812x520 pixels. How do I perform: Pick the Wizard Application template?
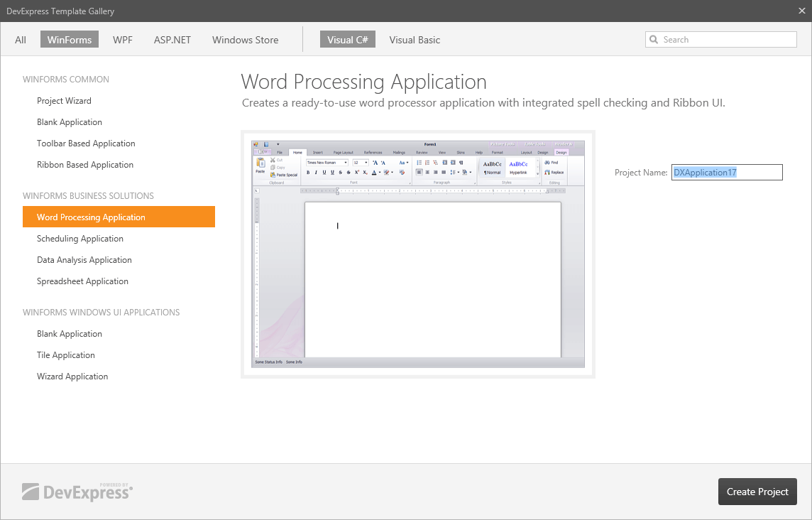(72, 377)
